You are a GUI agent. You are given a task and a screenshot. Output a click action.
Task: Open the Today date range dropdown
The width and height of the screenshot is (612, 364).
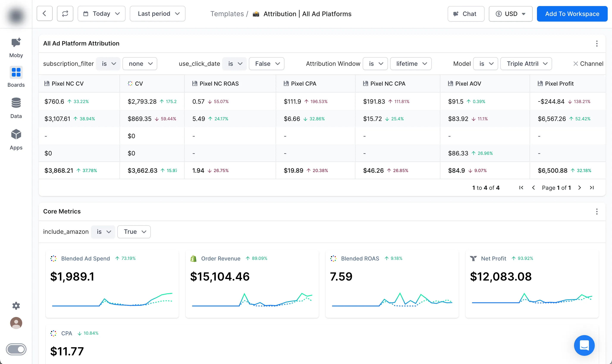click(x=101, y=14)
